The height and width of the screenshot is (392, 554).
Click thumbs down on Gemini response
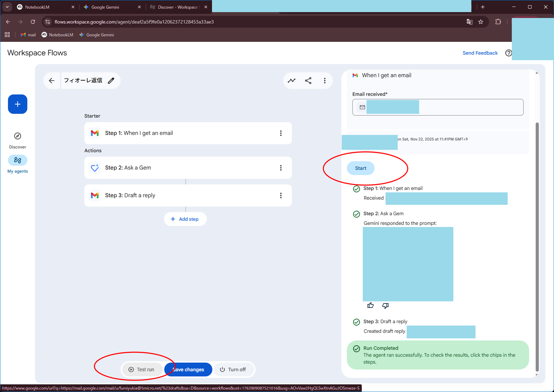385,306
